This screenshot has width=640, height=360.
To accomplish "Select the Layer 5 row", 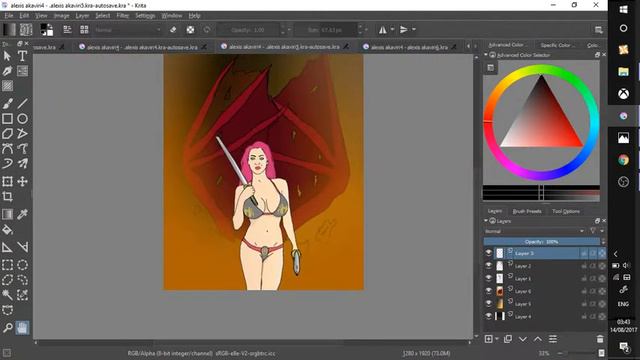I will coord(544,304).
